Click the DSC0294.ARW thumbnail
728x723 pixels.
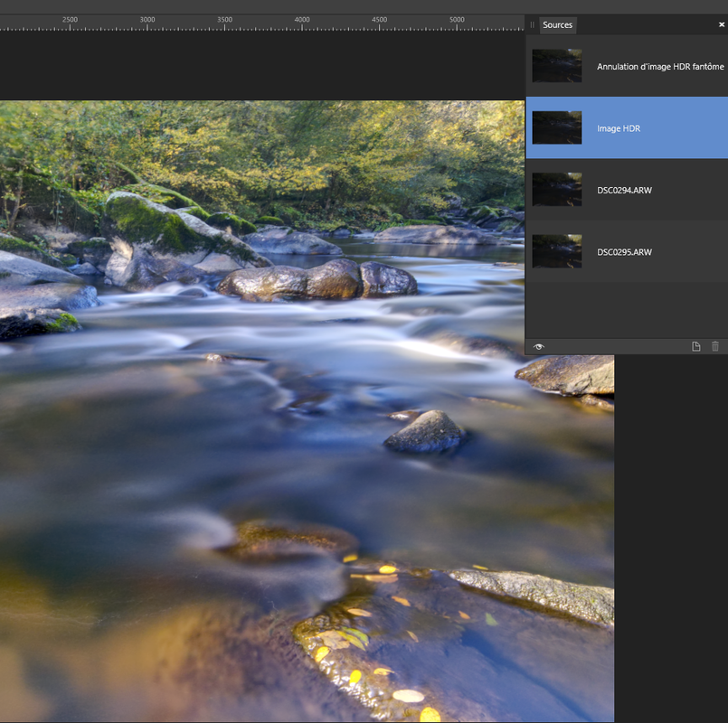[557, 190]
